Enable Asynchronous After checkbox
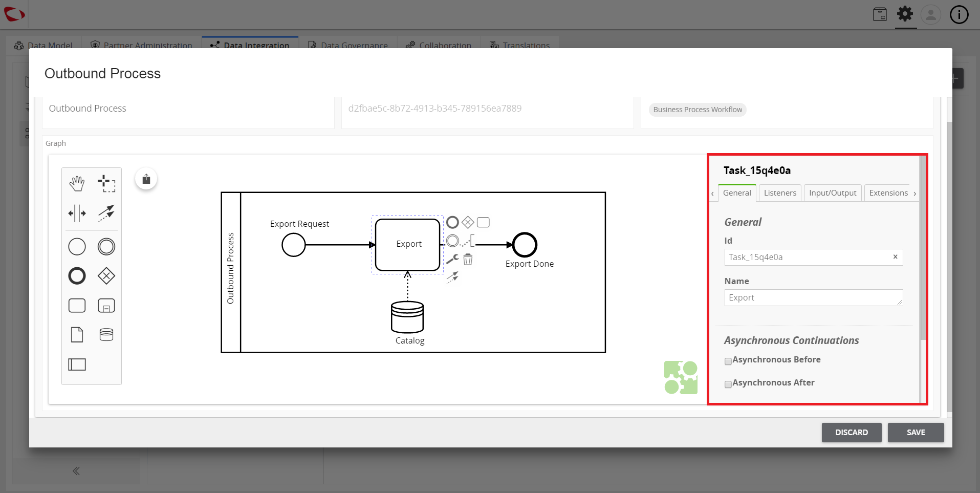The width and height of the screenshot is (980, 493). [728, 384]
